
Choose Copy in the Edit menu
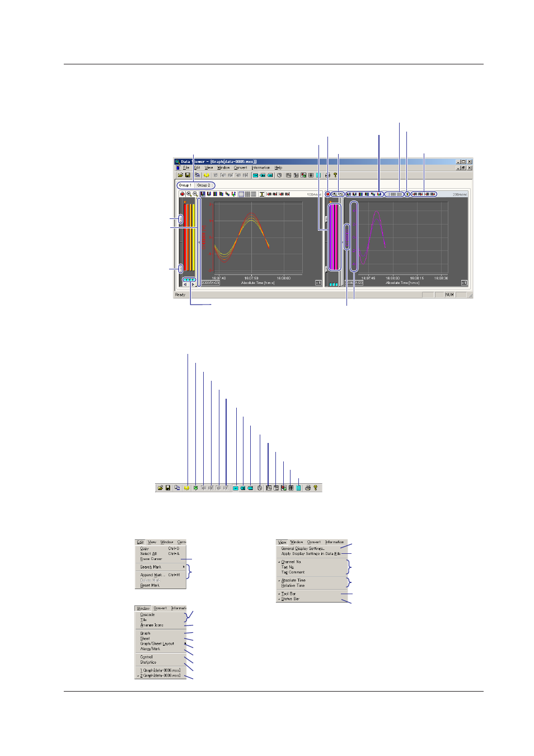pyautogui.click(x=160, y=549)
